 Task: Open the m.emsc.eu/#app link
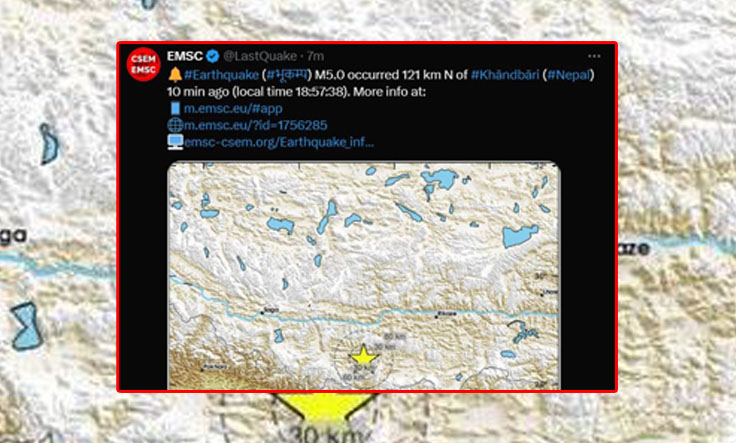pos(233,108)
